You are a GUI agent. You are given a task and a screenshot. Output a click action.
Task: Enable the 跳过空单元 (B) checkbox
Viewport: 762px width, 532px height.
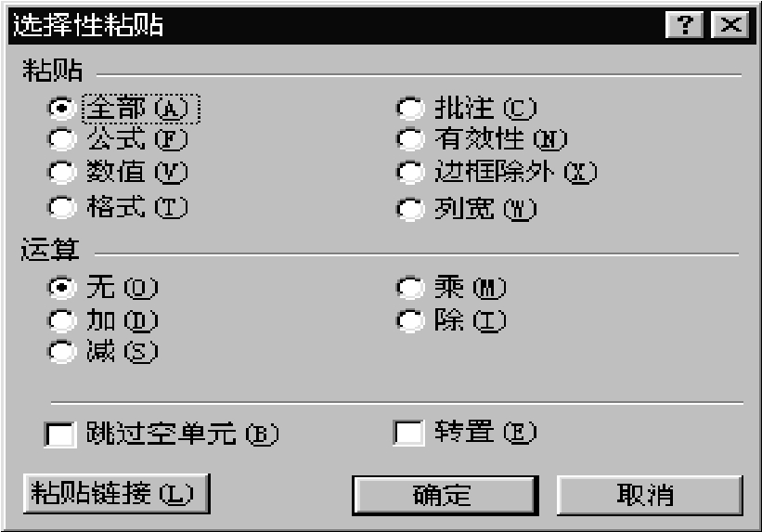coord(61,434)
